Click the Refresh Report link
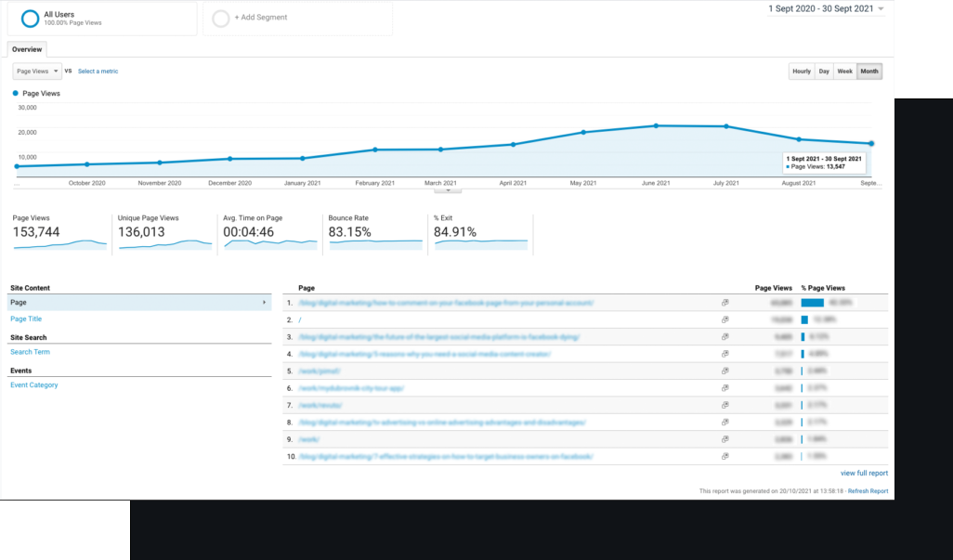Viewport: 953px width, 560px height. pyautogui.click(x=868, y=490)
